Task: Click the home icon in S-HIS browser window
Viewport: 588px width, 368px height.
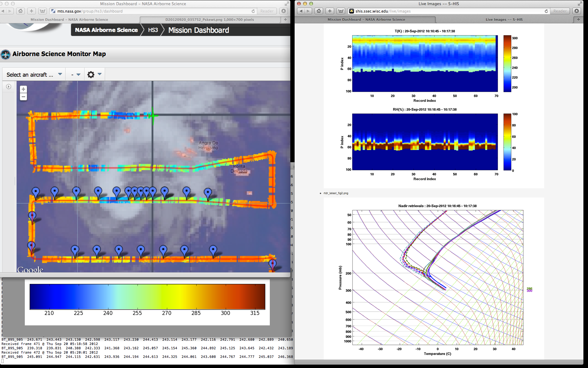Action: (319, 11)
